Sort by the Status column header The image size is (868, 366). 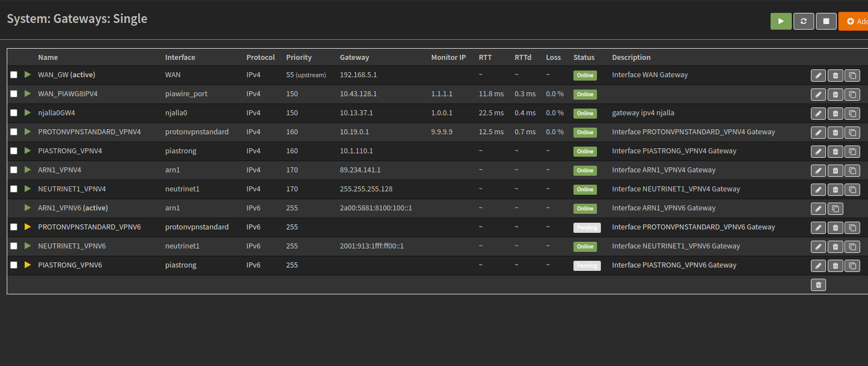[x=584, y=57]
